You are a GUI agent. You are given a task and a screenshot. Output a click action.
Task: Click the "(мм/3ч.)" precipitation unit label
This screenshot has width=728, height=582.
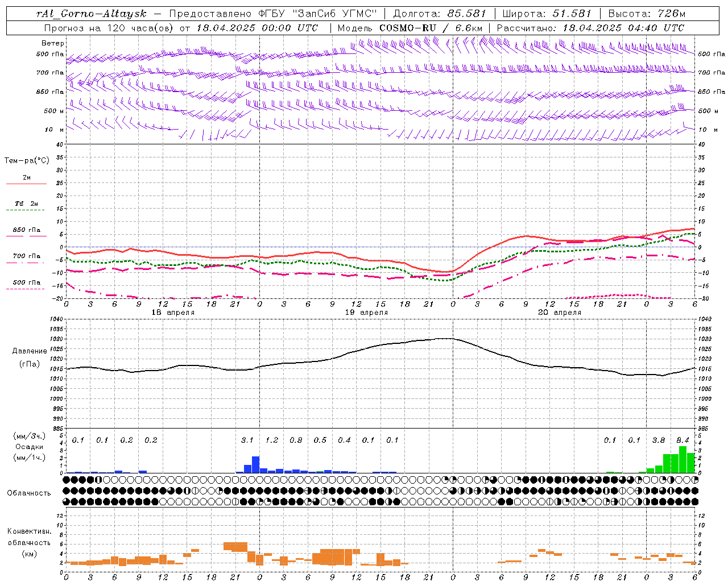pyautogui.click(x=30, y=436)
